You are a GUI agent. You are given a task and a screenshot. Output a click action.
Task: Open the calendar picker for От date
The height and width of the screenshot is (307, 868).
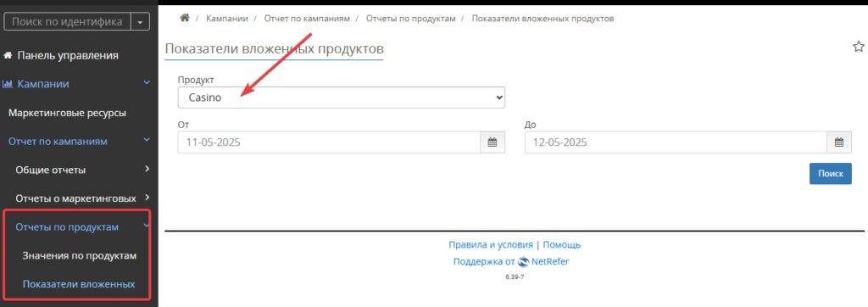coord(492,142)
